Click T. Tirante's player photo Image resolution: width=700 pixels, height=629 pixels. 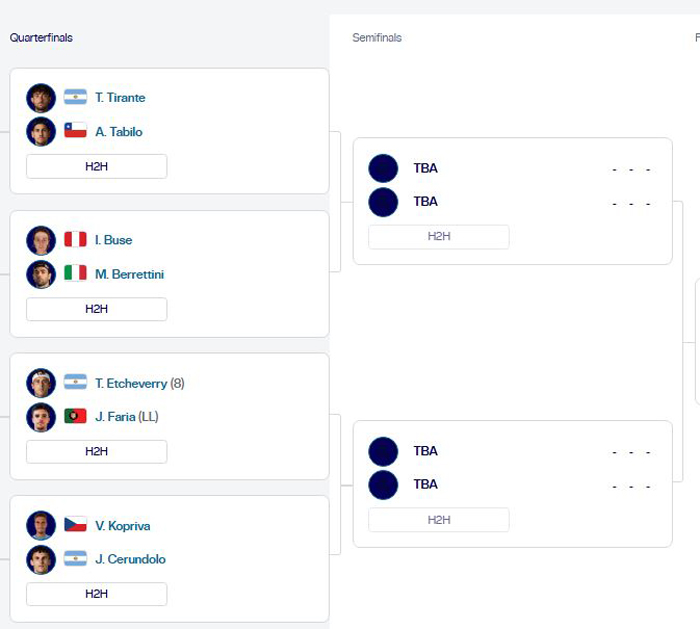coord(41,98)
